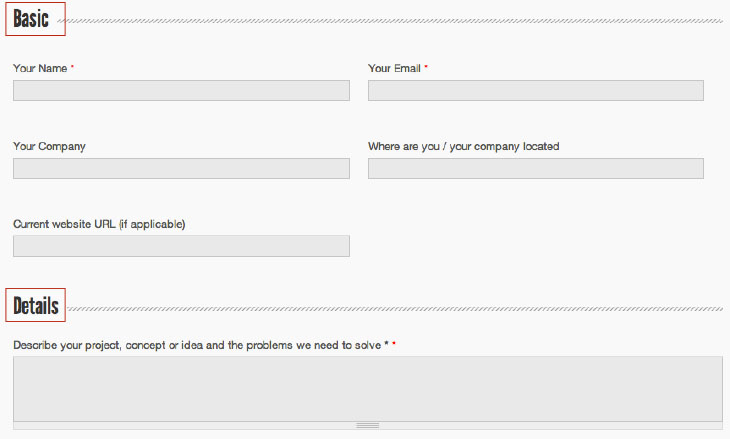Select the Your Company input field
Image resolution: width=730 pixels, height=439 pixels.
coord(181,168)
